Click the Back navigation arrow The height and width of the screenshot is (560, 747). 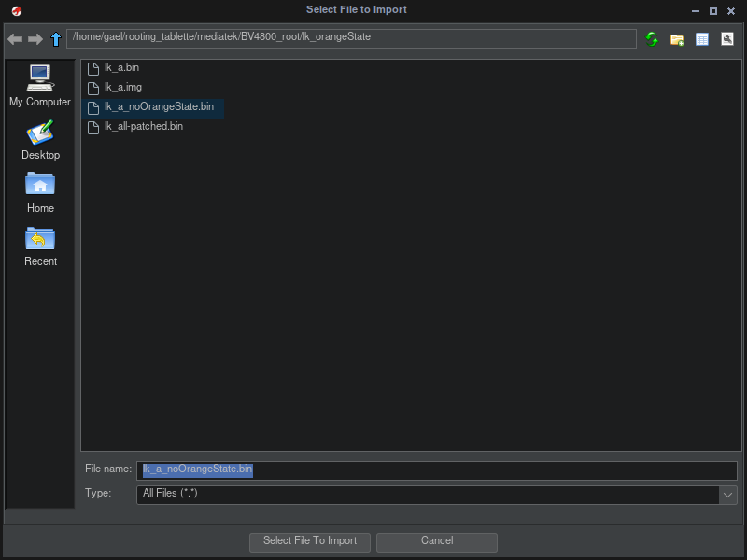15,39
